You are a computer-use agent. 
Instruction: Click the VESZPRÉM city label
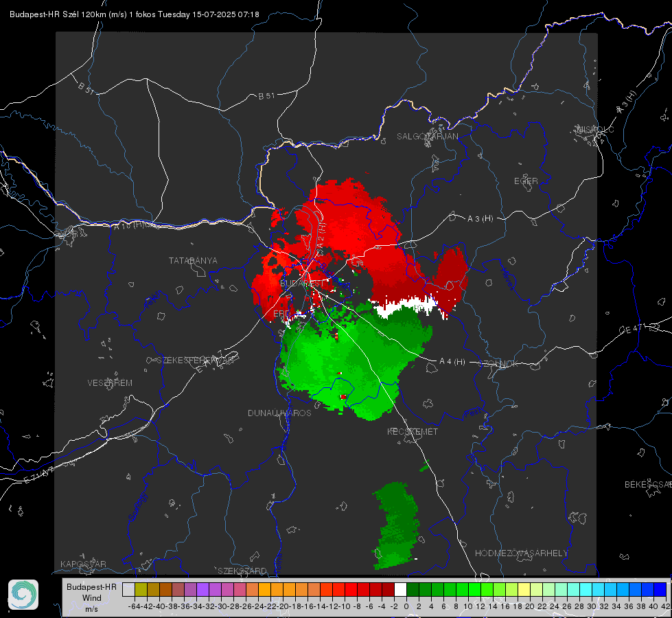[x=110, y=383]
